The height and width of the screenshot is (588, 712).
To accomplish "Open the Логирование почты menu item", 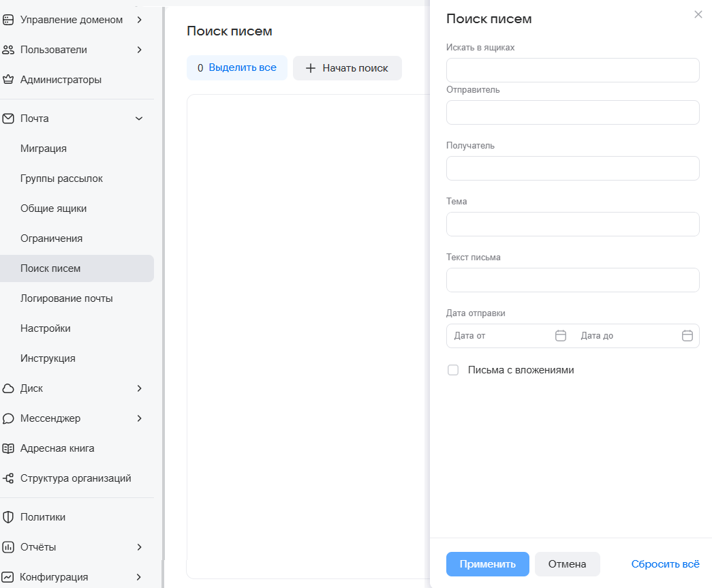I will 67,298.
